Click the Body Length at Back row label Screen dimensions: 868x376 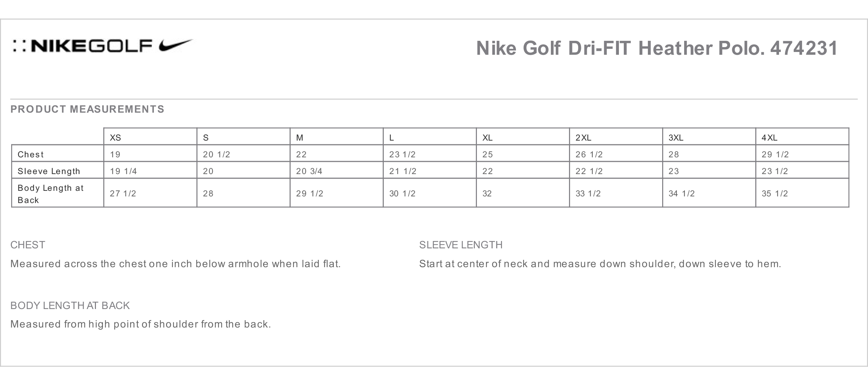51,194
